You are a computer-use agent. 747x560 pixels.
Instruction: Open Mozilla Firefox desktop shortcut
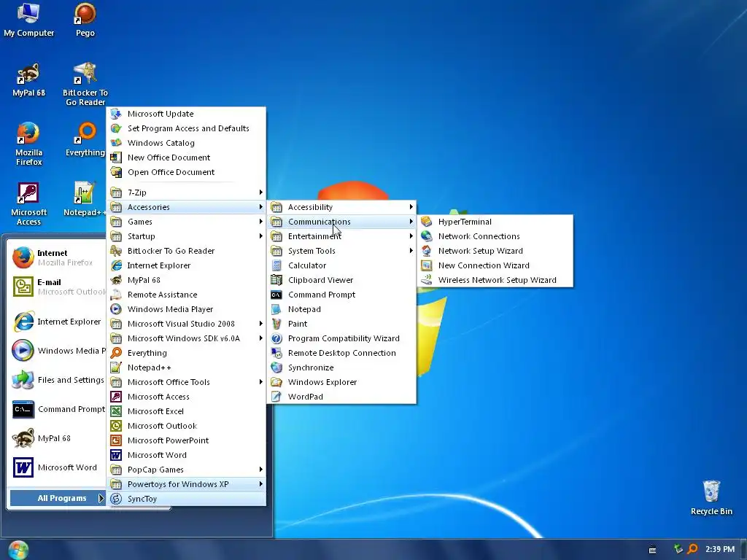click(28, 144)
